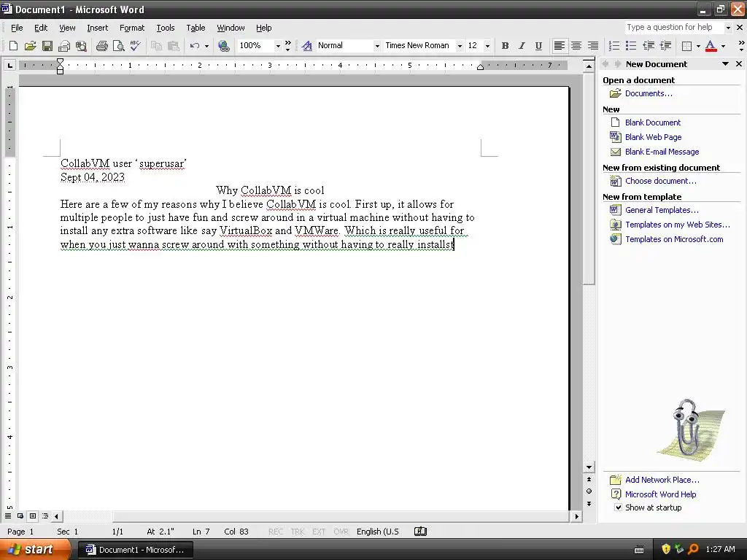Open the Font Size dropdown showing 12

(487, 46)
